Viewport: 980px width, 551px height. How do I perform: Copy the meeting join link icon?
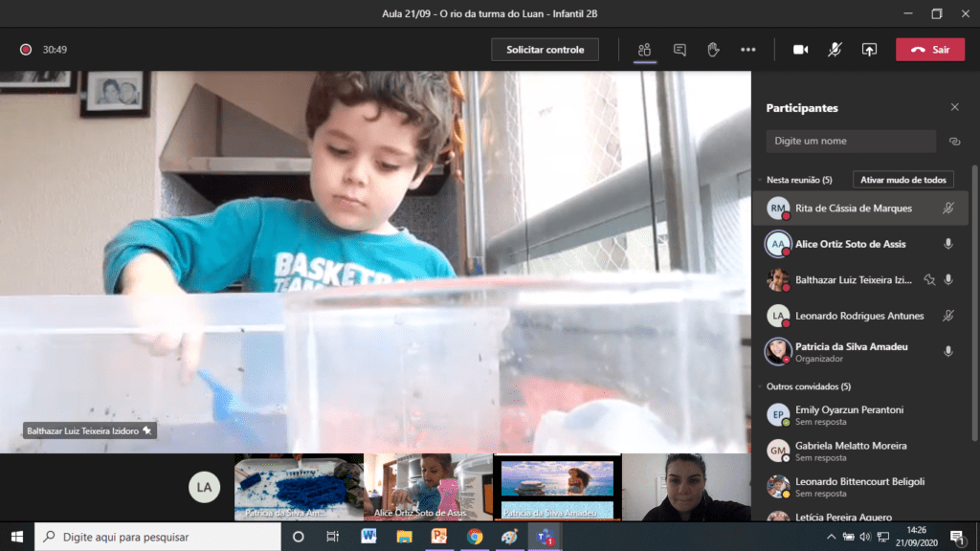[954, 142]
